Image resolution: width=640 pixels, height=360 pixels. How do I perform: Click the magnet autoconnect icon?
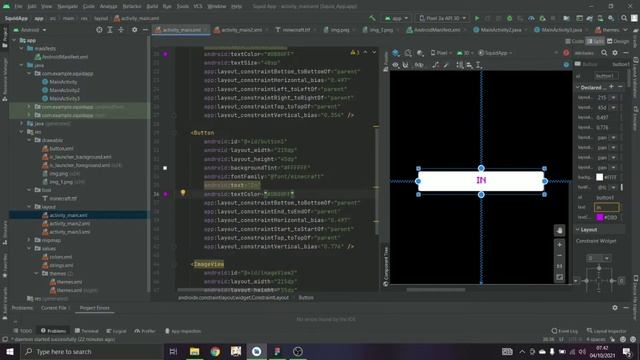405,65
